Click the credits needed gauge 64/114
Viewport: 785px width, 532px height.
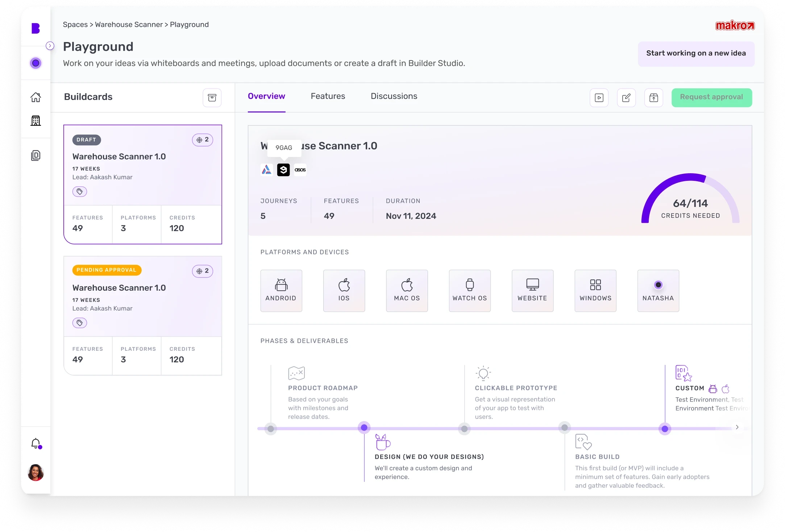point(690,199)
